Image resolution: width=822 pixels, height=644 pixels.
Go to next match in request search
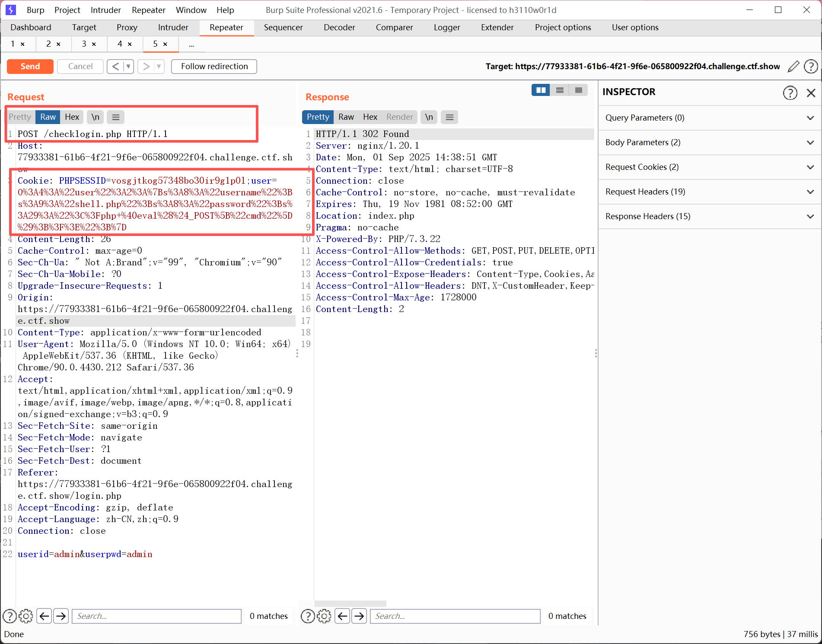coord(61,616)
